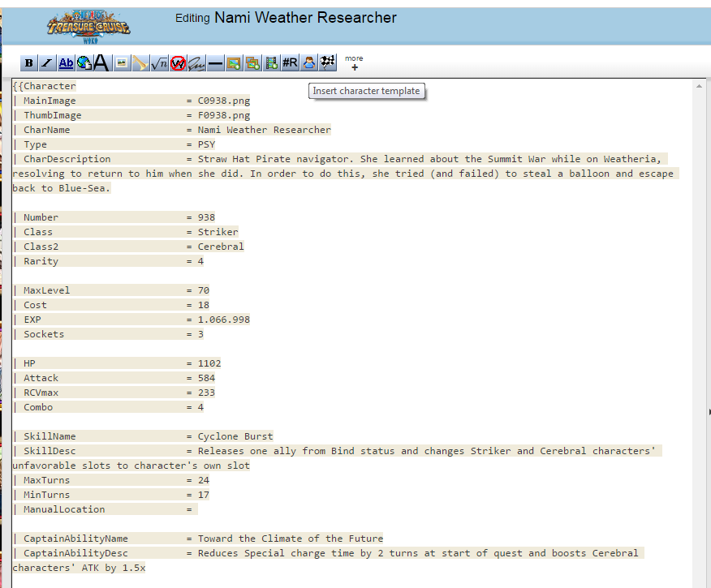This screenshot has width=711, height=588.
Task: Click add photo gallery icon
Action: [x=252, y=63]
